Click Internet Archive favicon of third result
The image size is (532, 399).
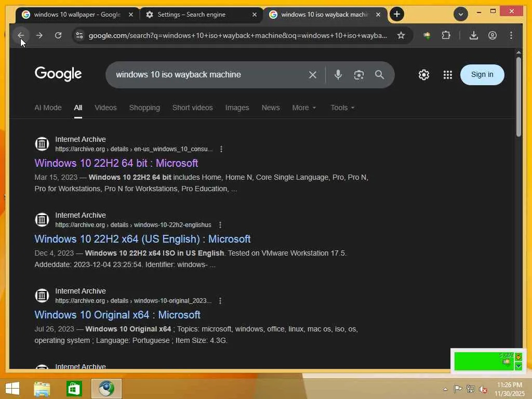[x=42, y=296]
